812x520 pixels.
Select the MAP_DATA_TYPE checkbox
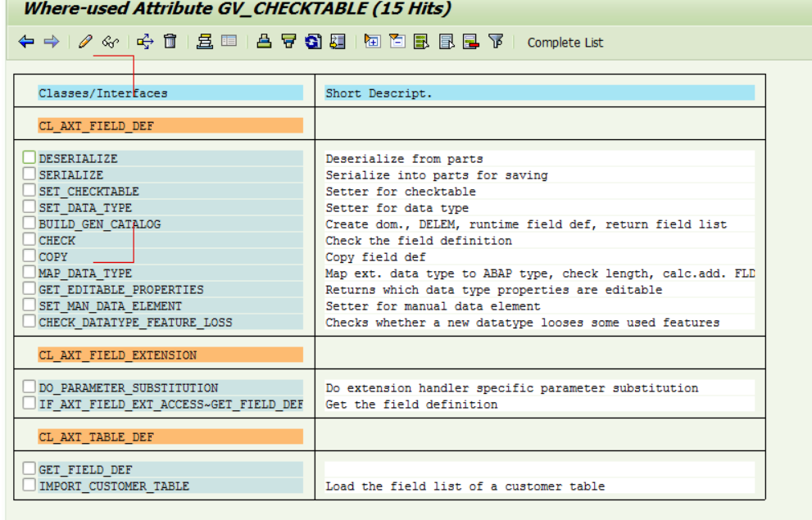point(29,272)
